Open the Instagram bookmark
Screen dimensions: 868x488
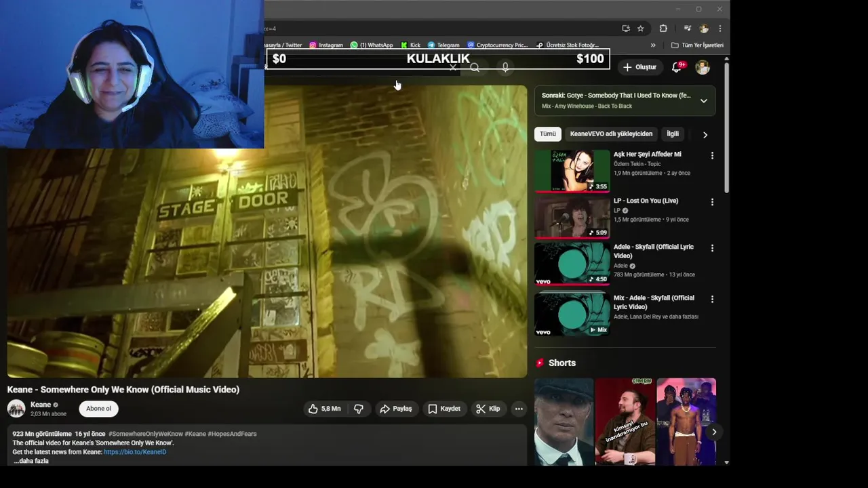pos(326,45)
